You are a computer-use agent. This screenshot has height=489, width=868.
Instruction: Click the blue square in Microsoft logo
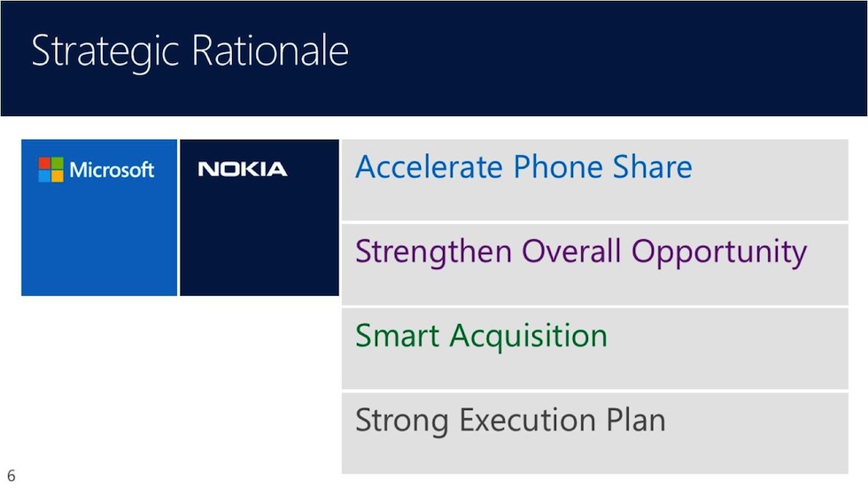[45, 175]
